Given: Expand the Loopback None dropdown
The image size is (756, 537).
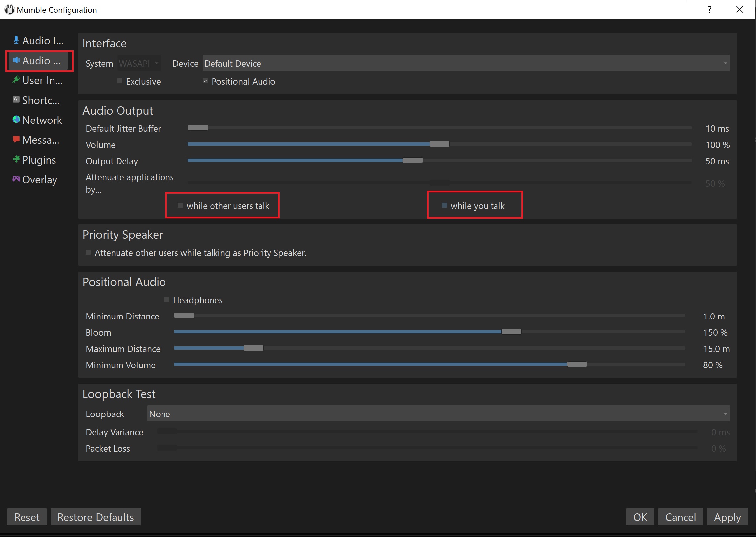Looking at the screenshot, I should click(438, 414).
